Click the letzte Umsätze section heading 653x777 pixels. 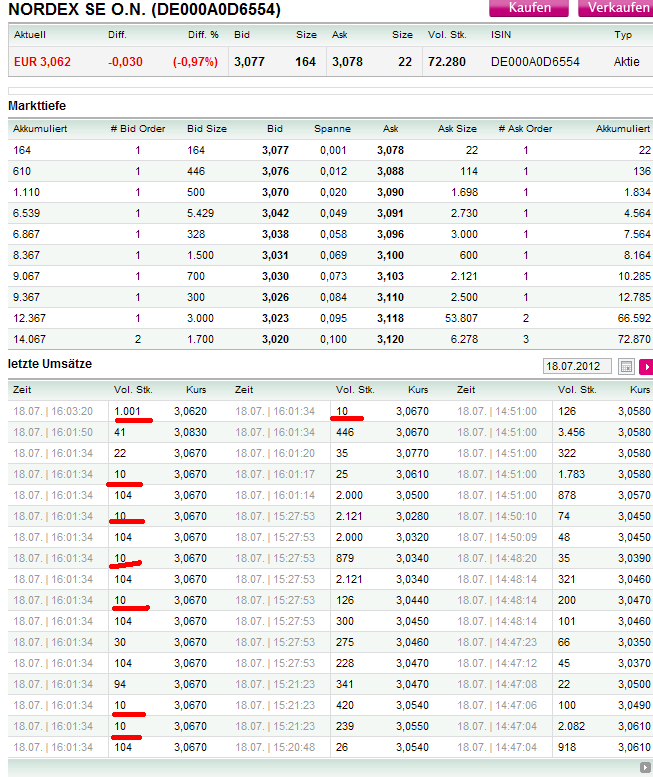pos(50,364)
